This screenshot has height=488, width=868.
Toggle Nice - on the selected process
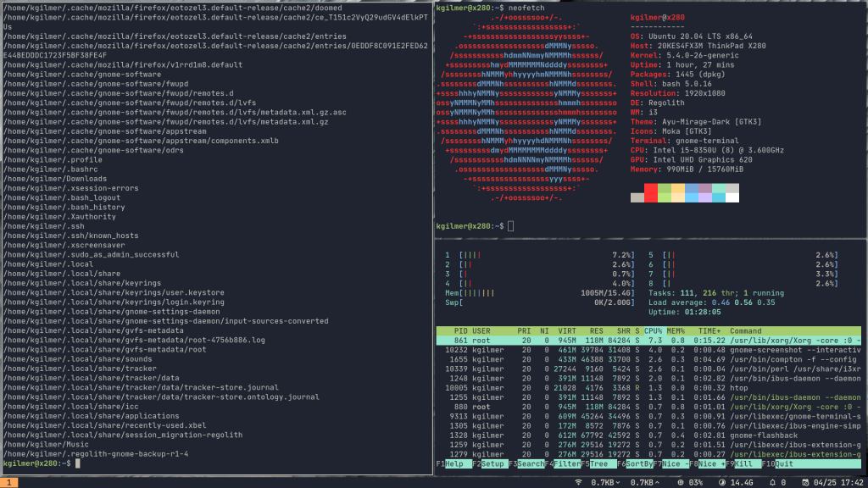point(671,463)
